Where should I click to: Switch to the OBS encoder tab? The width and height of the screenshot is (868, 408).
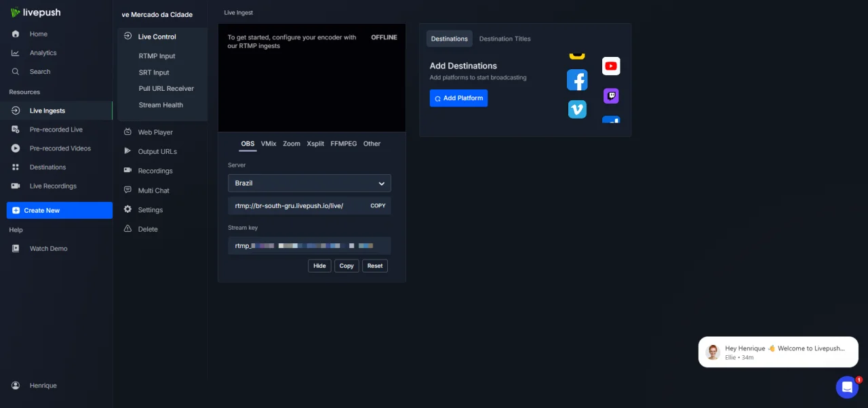pyautogui.click(x=248, y=144)
